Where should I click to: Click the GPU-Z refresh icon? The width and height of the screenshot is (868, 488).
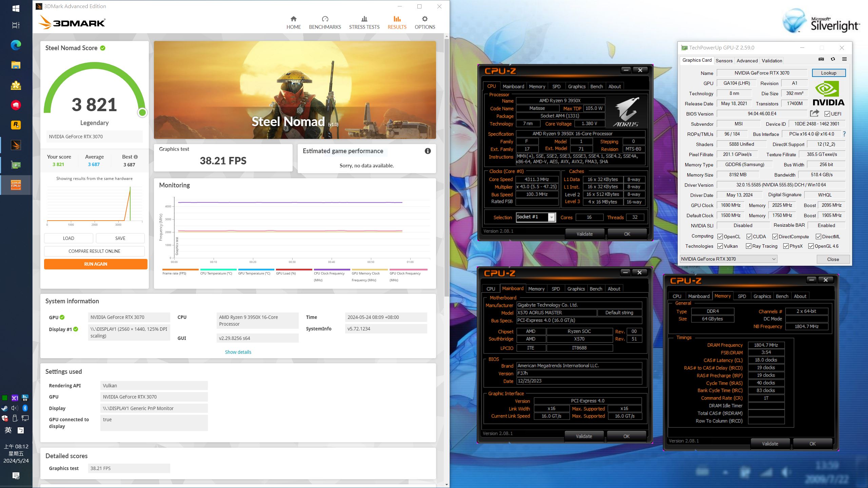click(x=833, y=59)
